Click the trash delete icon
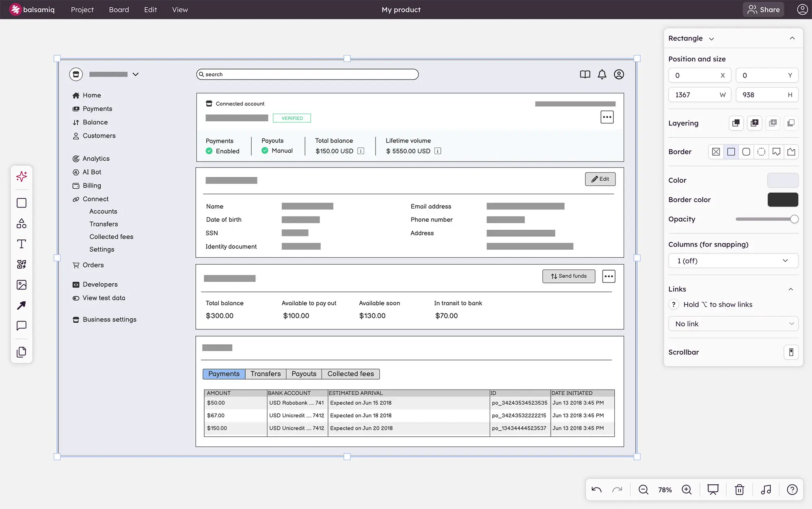This screenshot has height=509, width=812. (739, 490)
